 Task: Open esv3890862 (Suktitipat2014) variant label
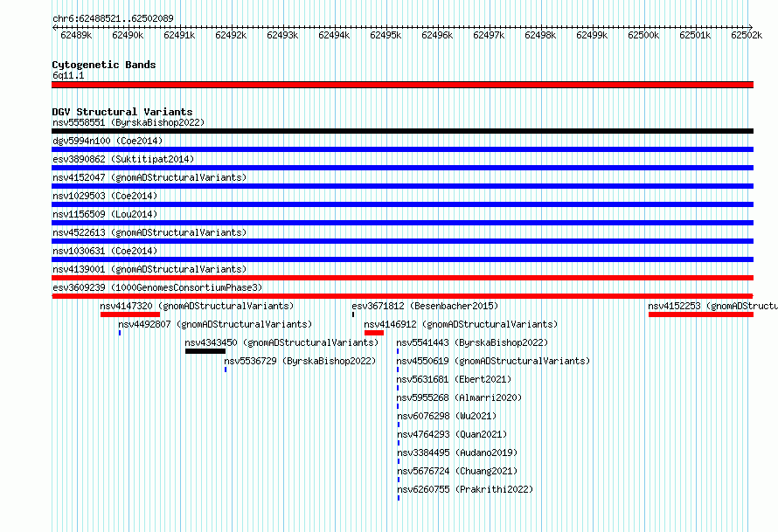pos(123,159)
